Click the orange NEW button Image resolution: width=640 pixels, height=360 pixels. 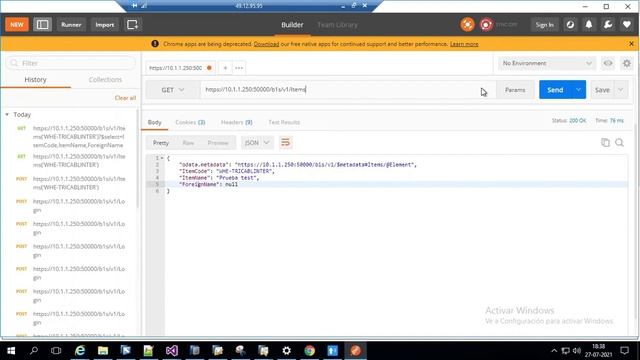(17, 24)
